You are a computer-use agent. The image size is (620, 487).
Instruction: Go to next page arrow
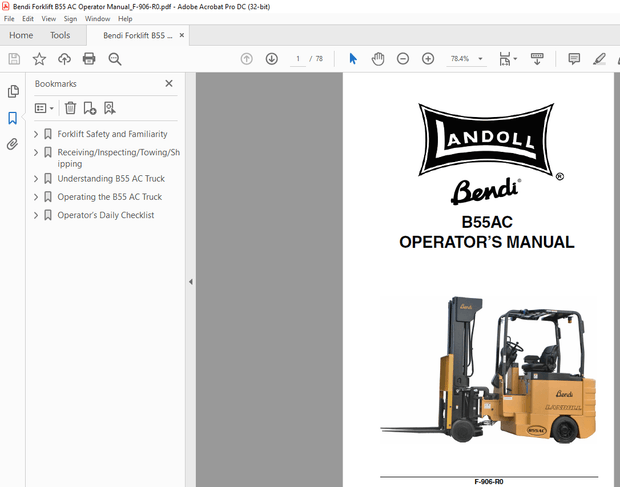[x=272, y=59]
